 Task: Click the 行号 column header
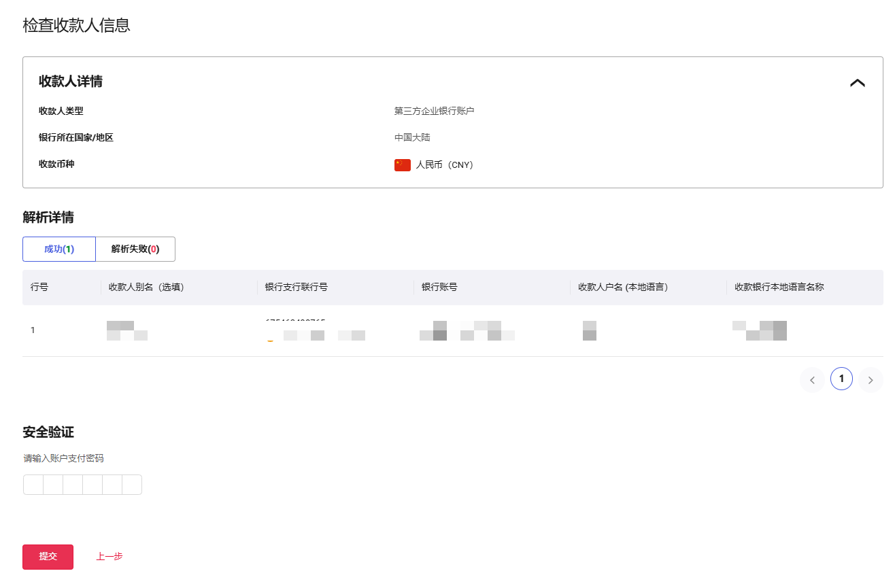39,288
